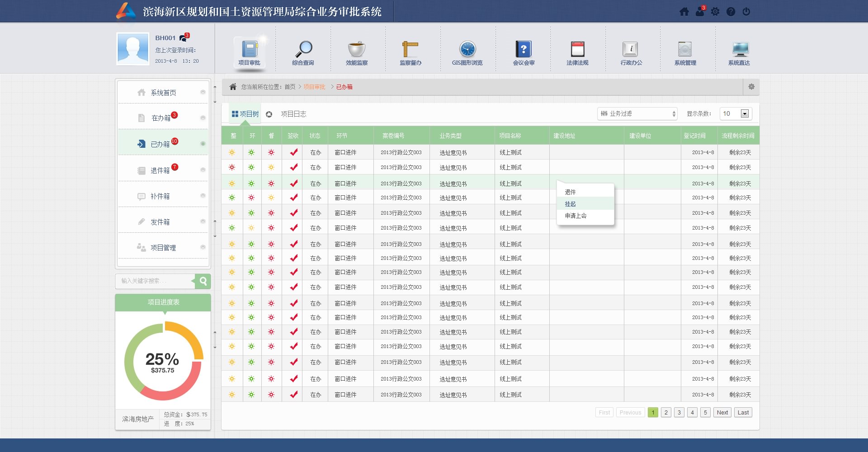Click 项目审批 breadcrumb link

[x=314, y=87]
